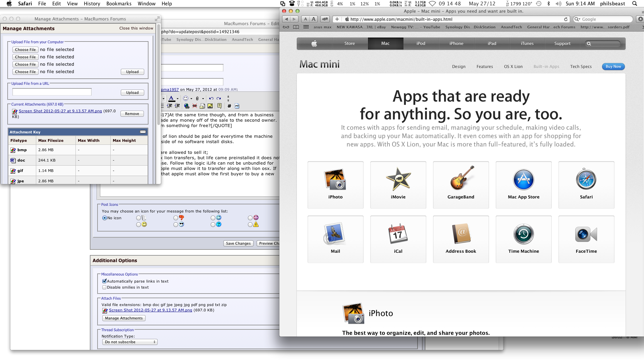Open the Time Machine tile
Screen dimensions: 644x362
click(524, 239)
